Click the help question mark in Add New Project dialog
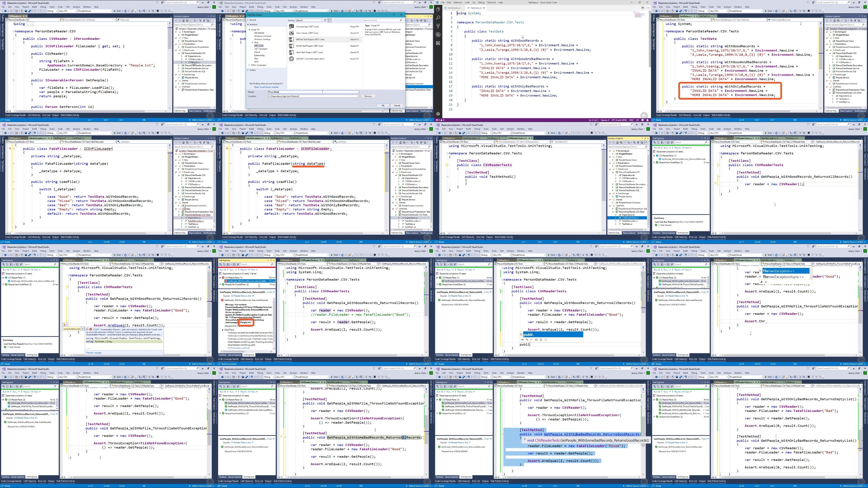The width and height of the screenshot is (868, 488). 394,15
